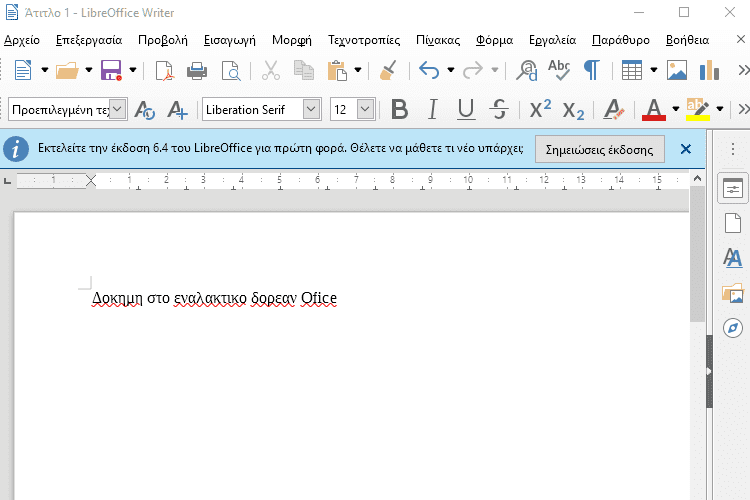The height and width of the screenshot is (500, 750).
Task: Expand formatting toolbar overflow chevron
Action: pos(743,109)
